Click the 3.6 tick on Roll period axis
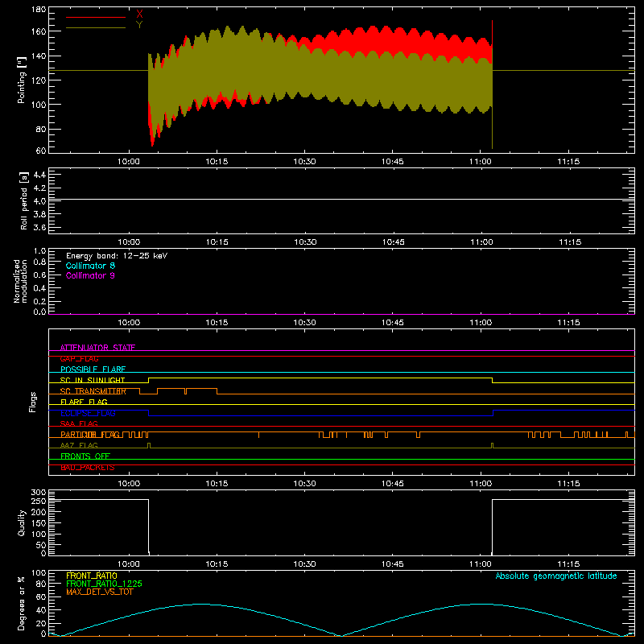This screenshot has width=644, height=644. (39, 227)
